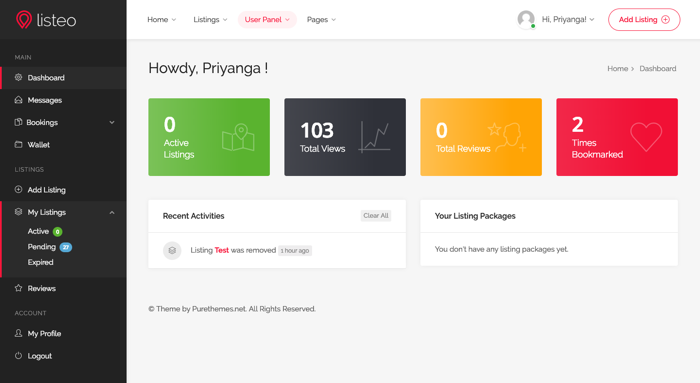
Task: Click the listeo logo pin icon
Action: click(24, 20)
